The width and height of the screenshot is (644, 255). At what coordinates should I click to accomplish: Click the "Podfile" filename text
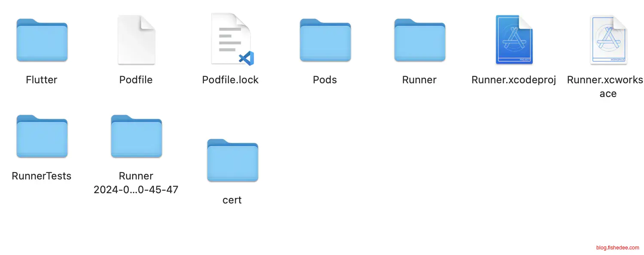click(136, 80)
